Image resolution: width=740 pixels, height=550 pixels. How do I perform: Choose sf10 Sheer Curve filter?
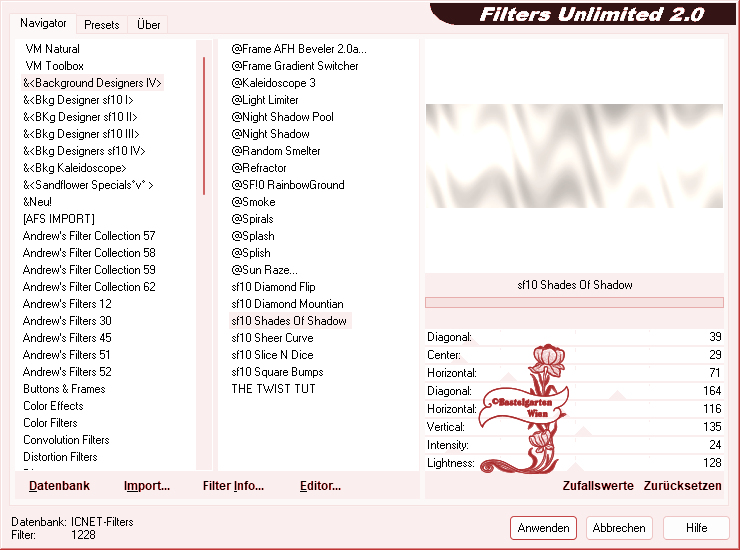point(272,338)
